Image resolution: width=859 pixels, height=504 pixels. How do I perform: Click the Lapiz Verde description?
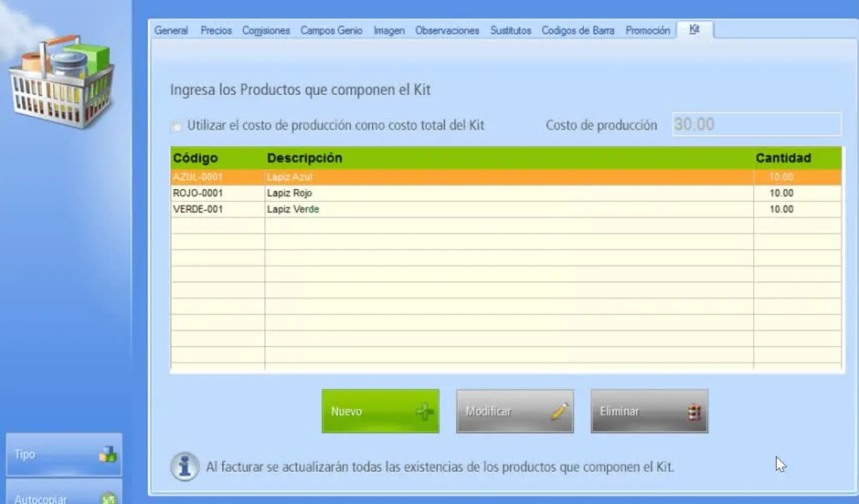(293, 209)
